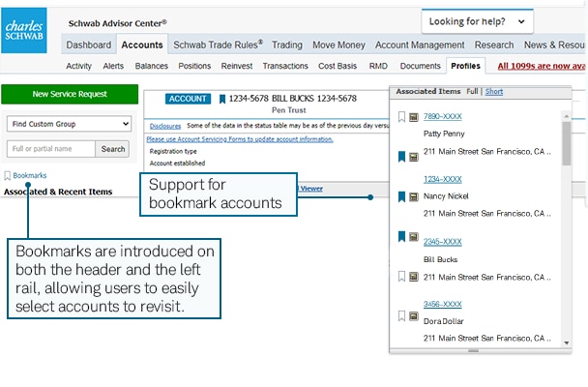The image size is (588, 387).
Task: Click the account icon below Patty Penny
Action: (x=414, y=157)
